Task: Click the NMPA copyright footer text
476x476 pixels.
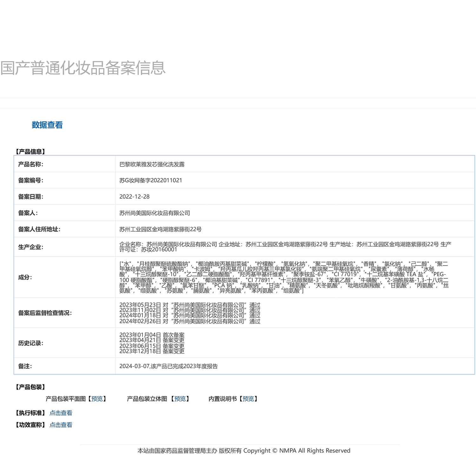Action: coord(244,451)
